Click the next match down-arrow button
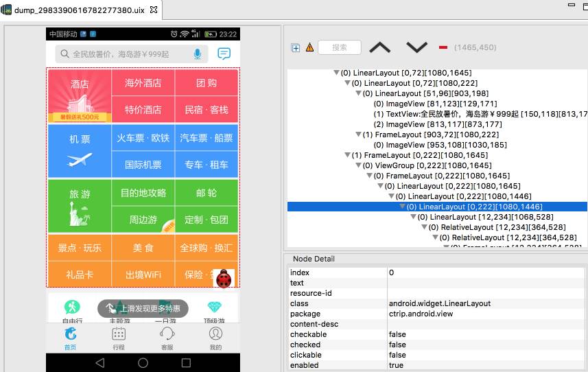 click(x=416, y=47)
